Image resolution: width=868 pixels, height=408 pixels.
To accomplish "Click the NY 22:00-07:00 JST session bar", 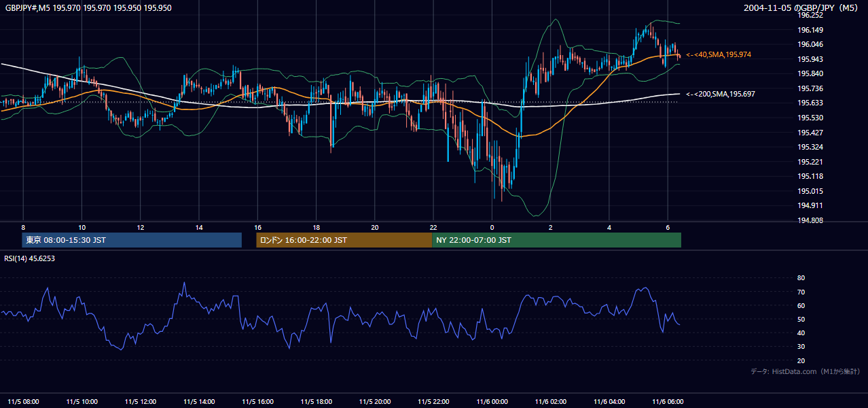I will click(x=556, y=240).
